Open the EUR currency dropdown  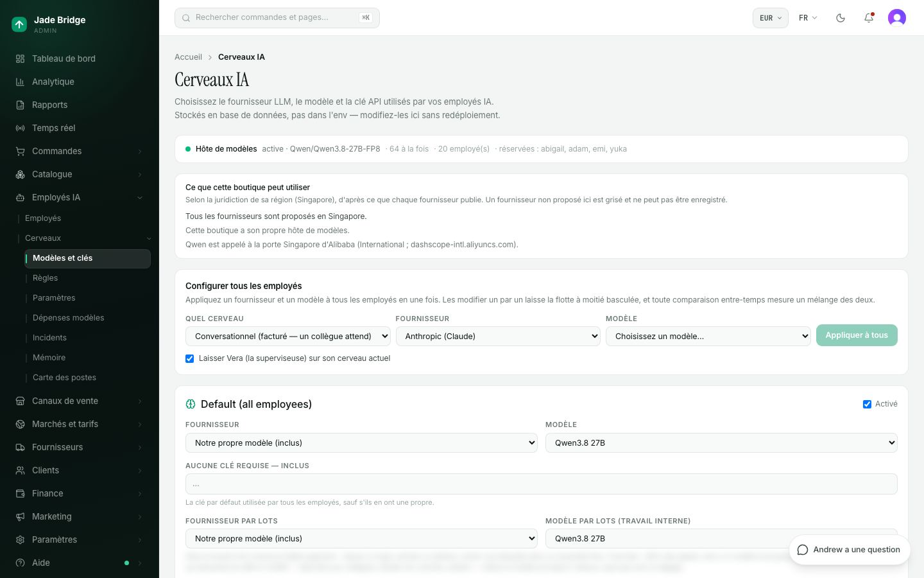pos(770,18)
